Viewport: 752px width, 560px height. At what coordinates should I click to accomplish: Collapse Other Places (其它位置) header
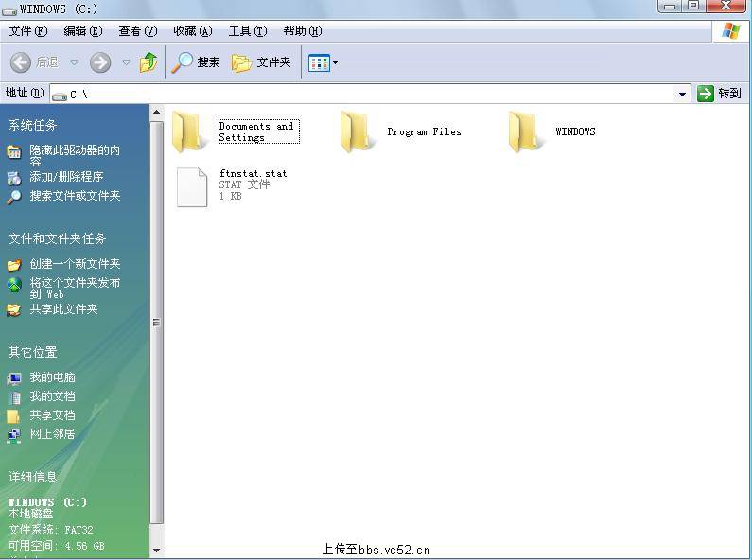[x=32, y=353]
